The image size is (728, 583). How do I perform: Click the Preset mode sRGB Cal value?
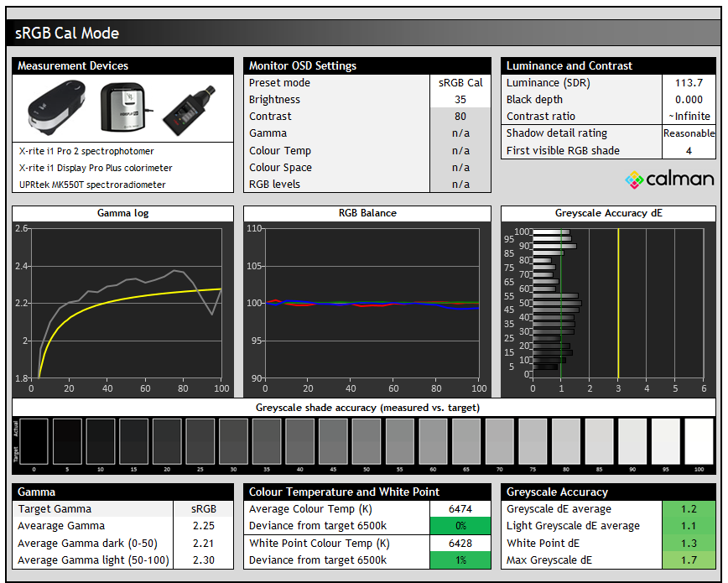460,83
